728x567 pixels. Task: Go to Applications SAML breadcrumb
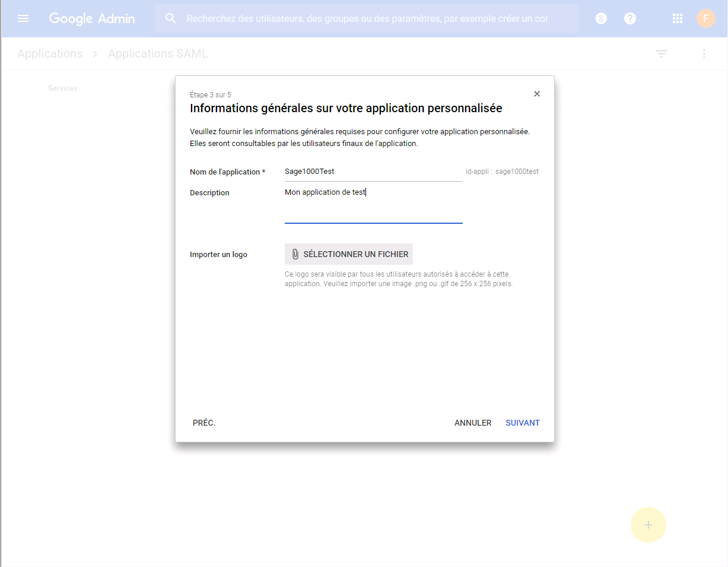coord(158,53)
